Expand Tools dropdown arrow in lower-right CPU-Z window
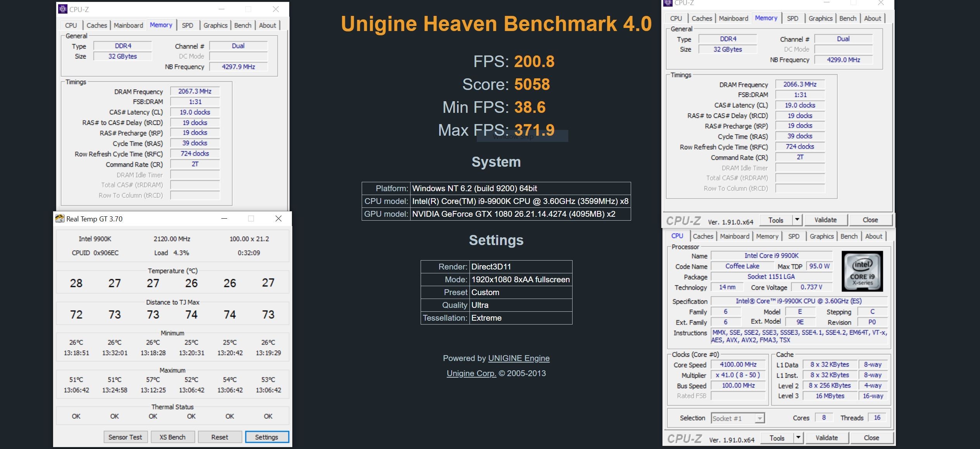Image resolution: width=980 pixels, height=449 pixels. tap(798, 438)
